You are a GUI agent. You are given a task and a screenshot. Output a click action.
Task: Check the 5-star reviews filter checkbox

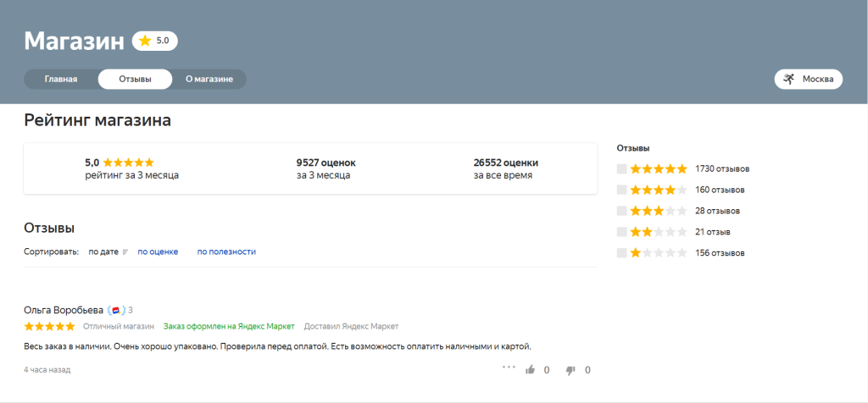click(622, 168)
